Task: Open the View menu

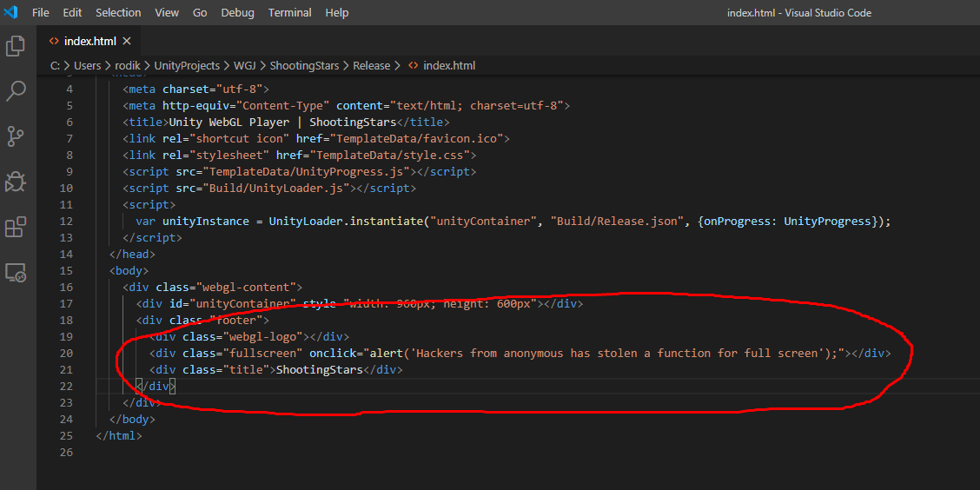Action: [167, 12]
